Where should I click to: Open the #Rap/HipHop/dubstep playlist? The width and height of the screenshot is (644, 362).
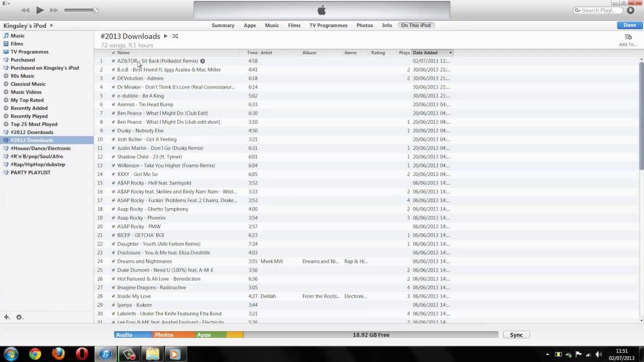(38, 164)
